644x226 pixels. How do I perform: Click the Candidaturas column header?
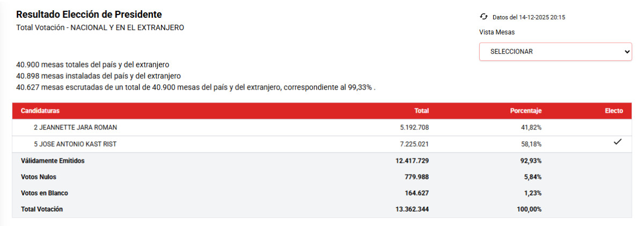(x=40, y=111)
